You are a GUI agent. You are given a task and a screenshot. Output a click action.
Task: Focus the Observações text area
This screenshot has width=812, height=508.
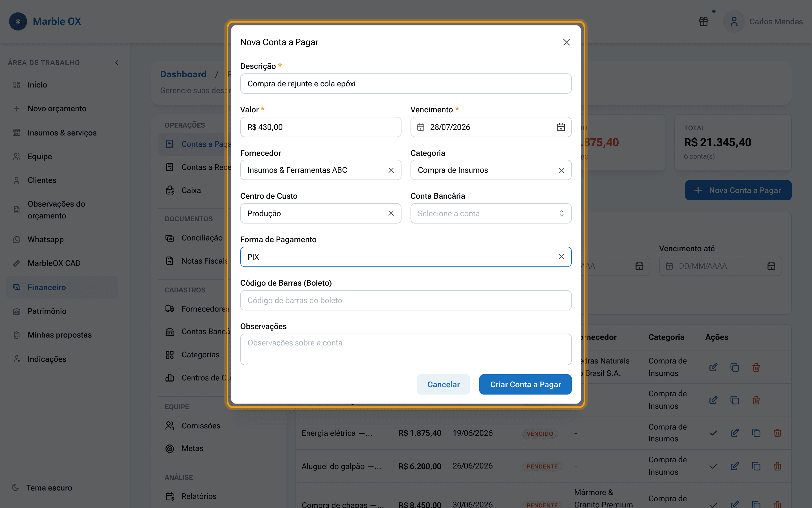point(406,349)
